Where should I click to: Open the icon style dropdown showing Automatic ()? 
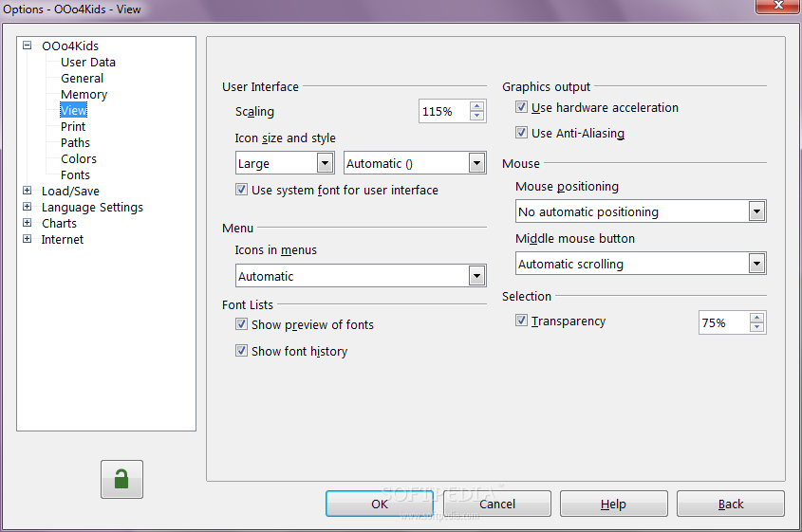[x=415, y=163]
